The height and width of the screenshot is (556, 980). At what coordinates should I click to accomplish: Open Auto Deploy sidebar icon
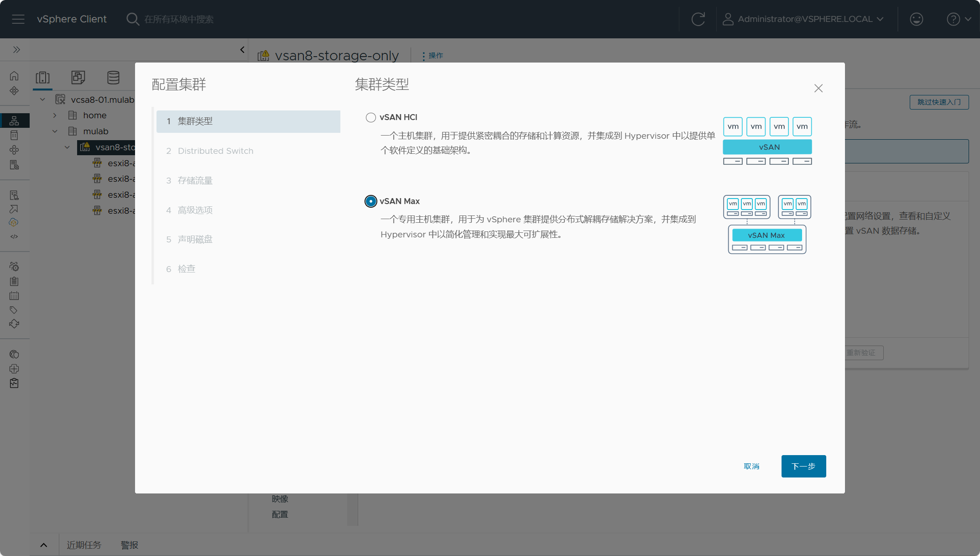[14, 209]
